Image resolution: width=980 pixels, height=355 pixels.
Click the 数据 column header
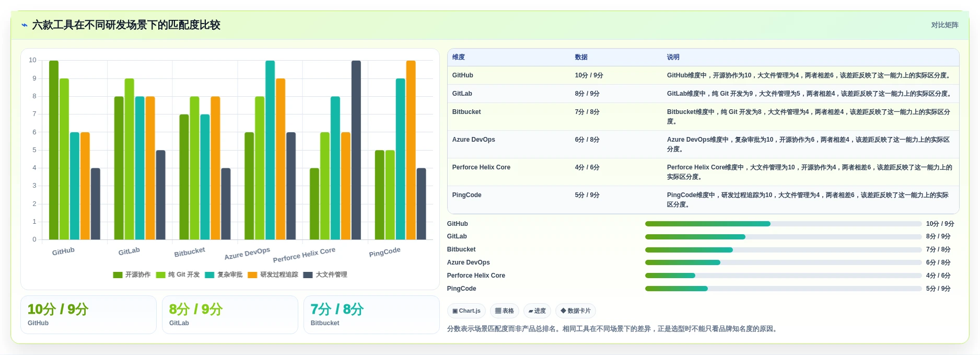(581, 58)
